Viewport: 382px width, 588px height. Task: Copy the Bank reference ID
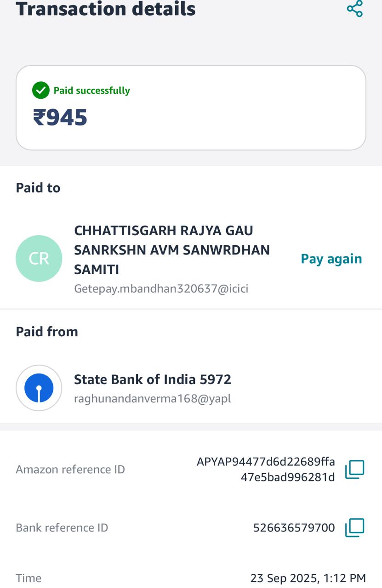[x=354, y=527]
